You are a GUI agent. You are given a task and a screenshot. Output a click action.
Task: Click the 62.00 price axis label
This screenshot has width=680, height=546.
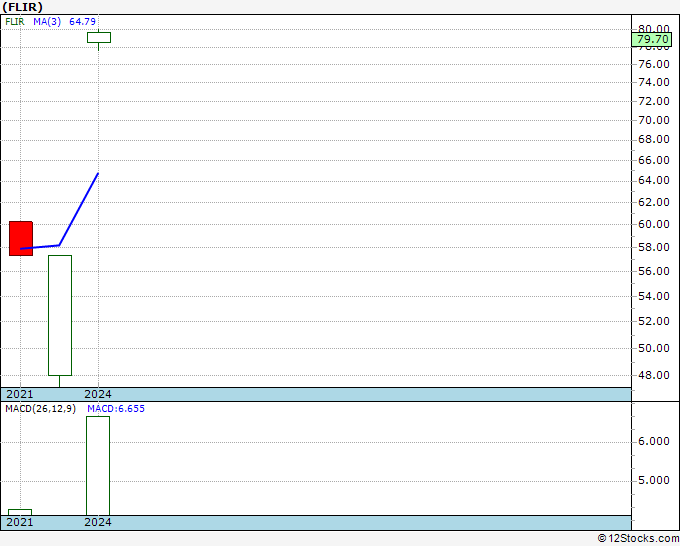(x=654, y=202)
